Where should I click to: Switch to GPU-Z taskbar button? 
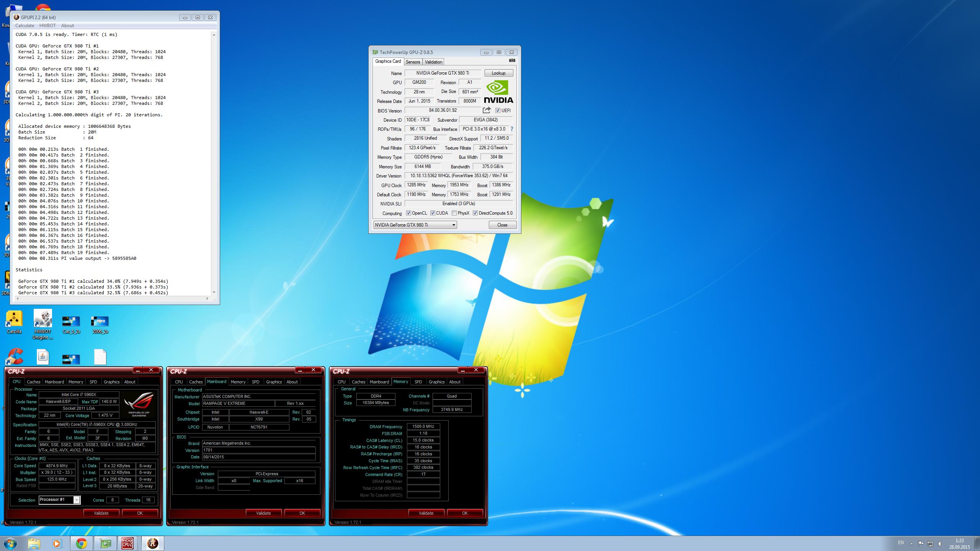[x=105, y=543]
